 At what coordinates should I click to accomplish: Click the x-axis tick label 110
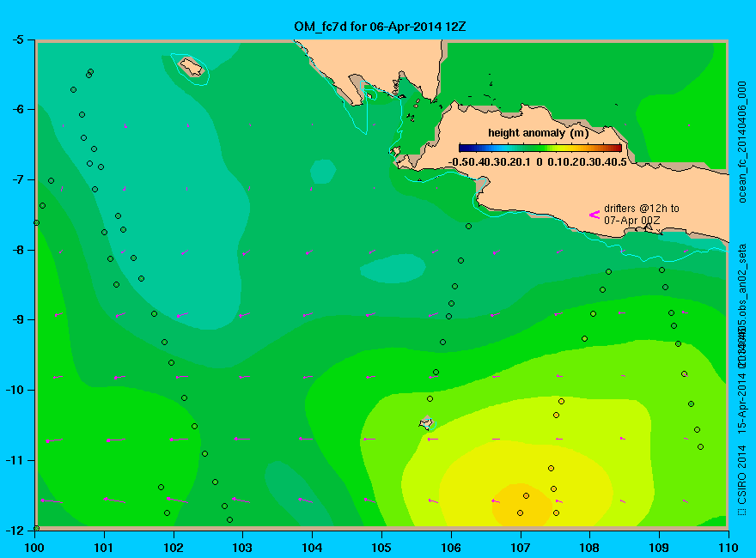click(x=728, y=548)
